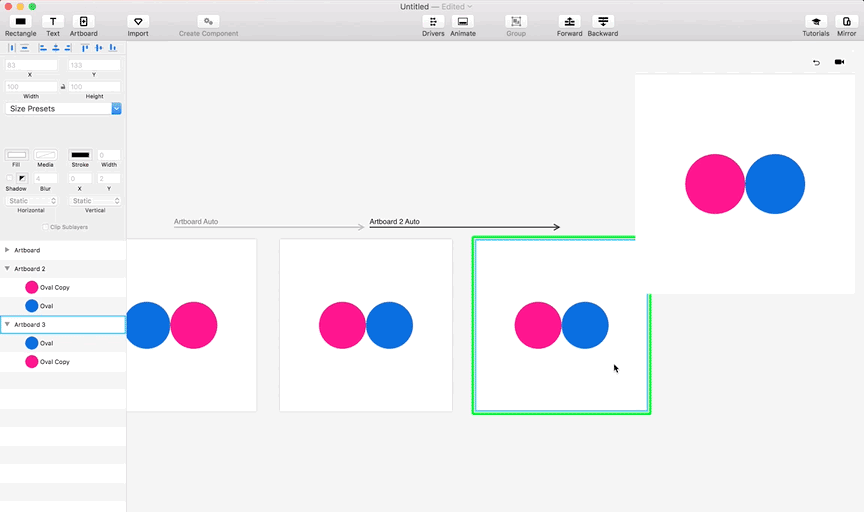The width and height of the screenshot is (864, 512).
Task: Click the Width size field
Action: (31, 87)
